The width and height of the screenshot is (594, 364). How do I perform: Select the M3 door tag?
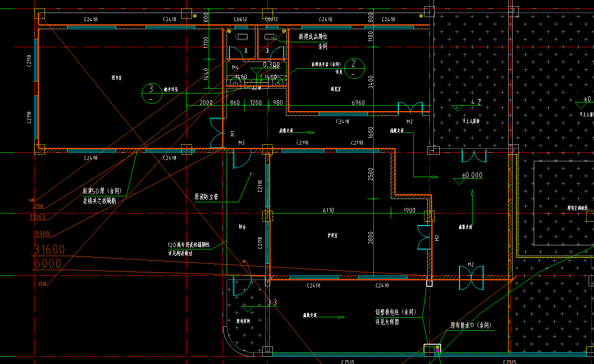pos(241,143)
